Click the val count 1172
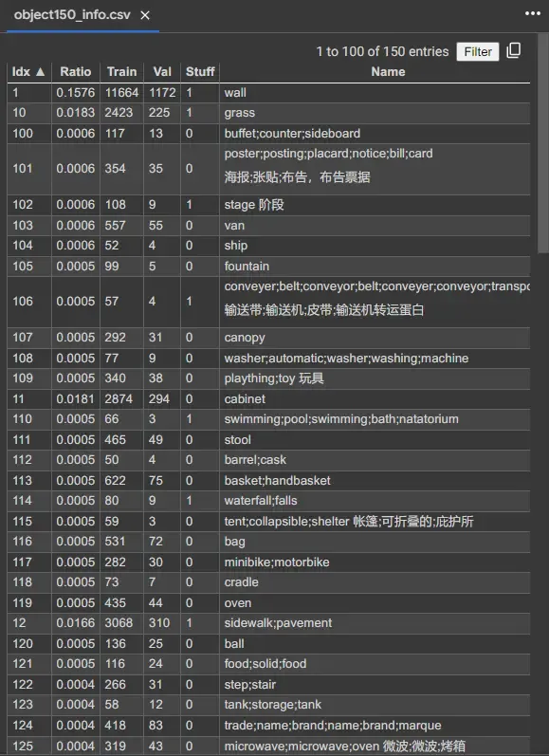 [162, 93]
